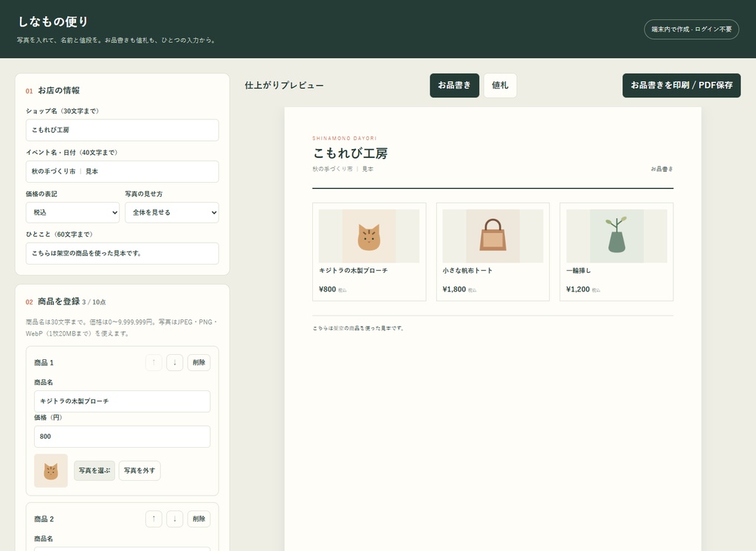Click 小さな帆布トート name in preview

click(467, 271)
